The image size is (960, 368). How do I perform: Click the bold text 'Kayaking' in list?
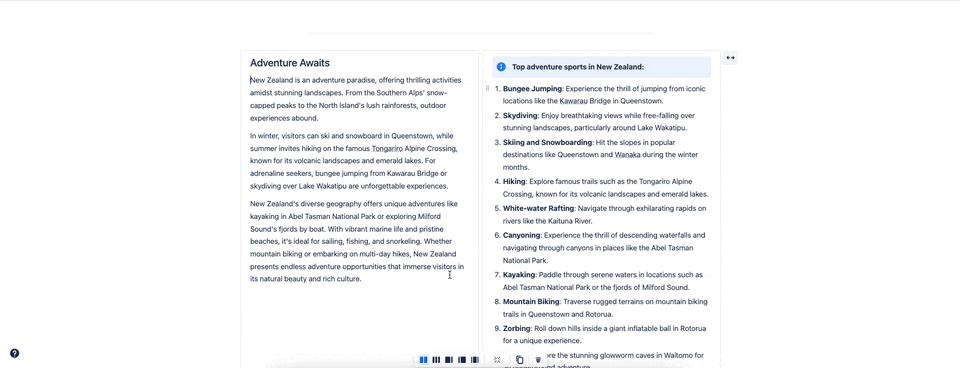coord(519,275)
